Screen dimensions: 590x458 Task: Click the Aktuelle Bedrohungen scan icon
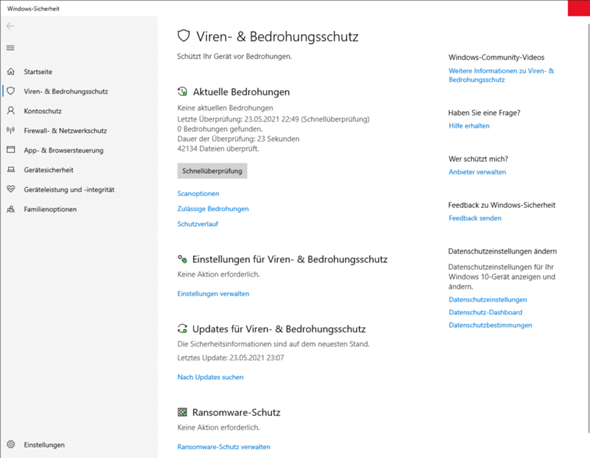point(182,91)
